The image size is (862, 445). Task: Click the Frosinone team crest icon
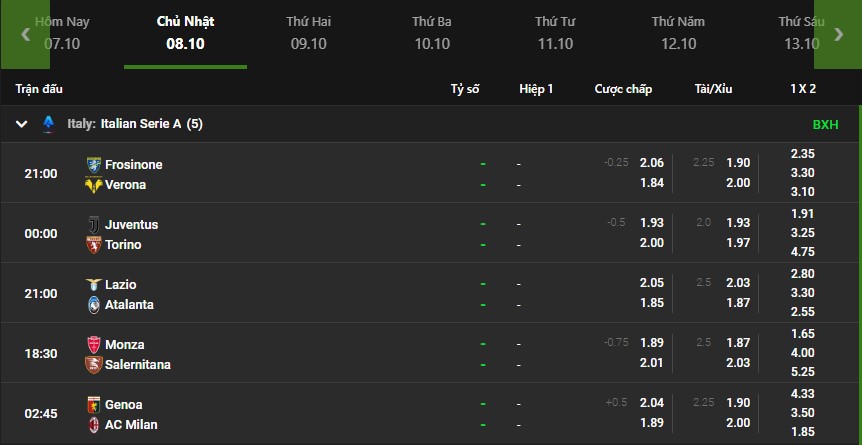point(93,164)
